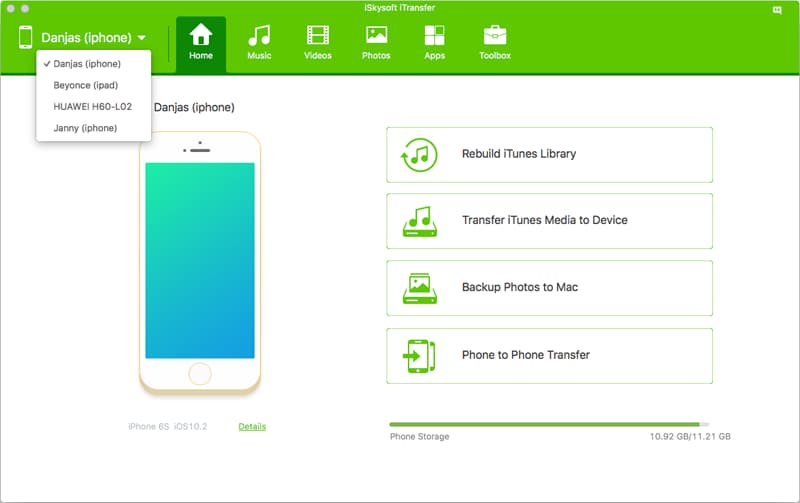The width and height of the screenshot is (800, 503).
Task: Click the iPhone 6S iOS10.2 device info text
Action: click(168, 426)
